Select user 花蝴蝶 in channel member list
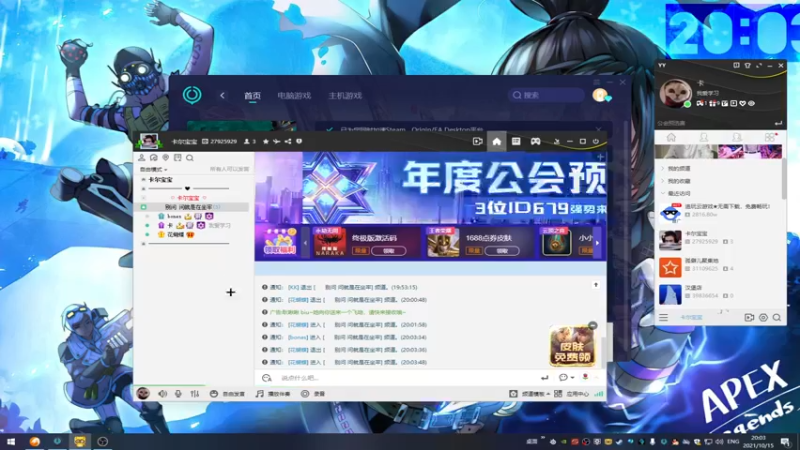Image resolution: width=800 pixels, height=450 pixels. click(175, 235)
